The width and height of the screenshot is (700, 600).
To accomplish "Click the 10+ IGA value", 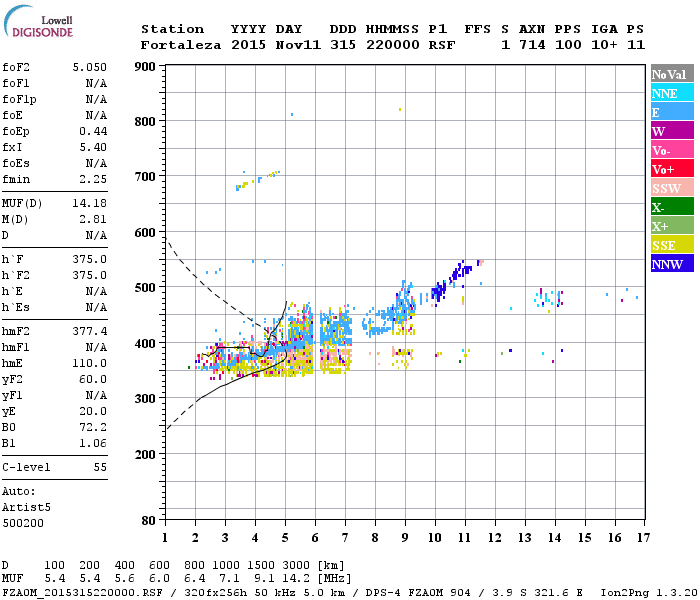I will point(604,45).
